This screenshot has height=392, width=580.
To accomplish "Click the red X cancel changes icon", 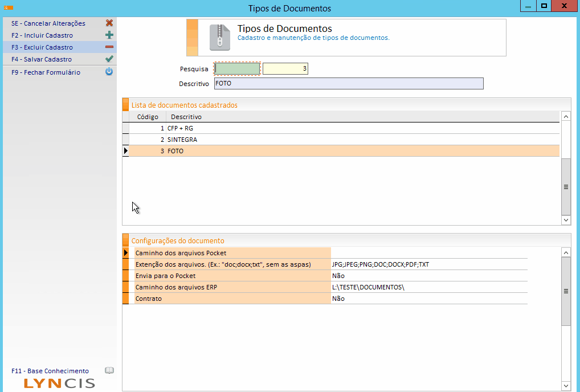I will pos(109,23).
